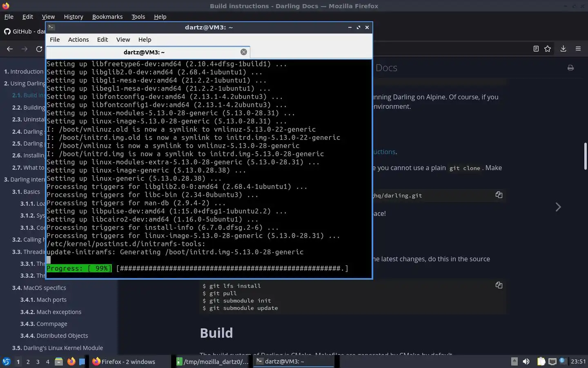Click the terminal window title icon
This screenshot has height=368, width=588.
pos(51,27)
